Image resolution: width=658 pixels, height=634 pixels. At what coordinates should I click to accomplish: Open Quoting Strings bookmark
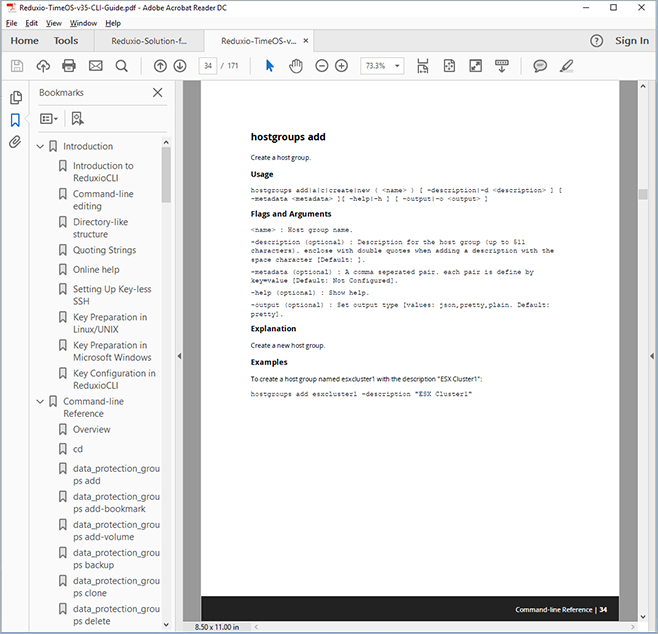click(x=104, y=250)
